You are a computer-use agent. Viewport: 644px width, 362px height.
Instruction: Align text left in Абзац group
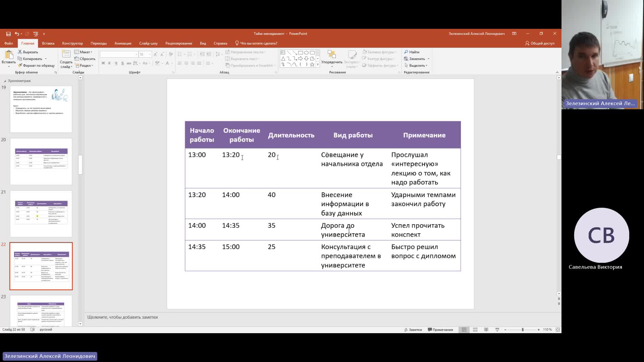click(180, 63)
